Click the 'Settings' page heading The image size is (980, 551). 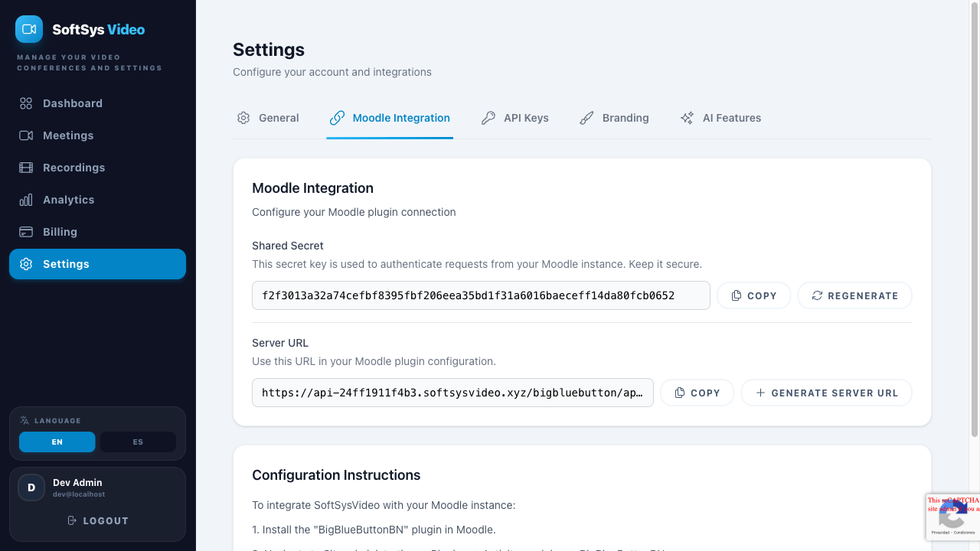[269, 50]
